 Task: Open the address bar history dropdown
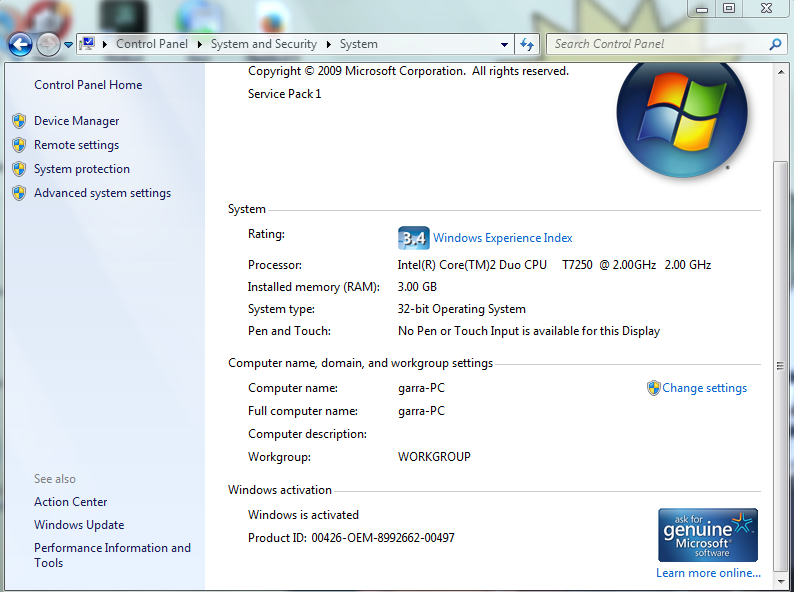(504, 45)
